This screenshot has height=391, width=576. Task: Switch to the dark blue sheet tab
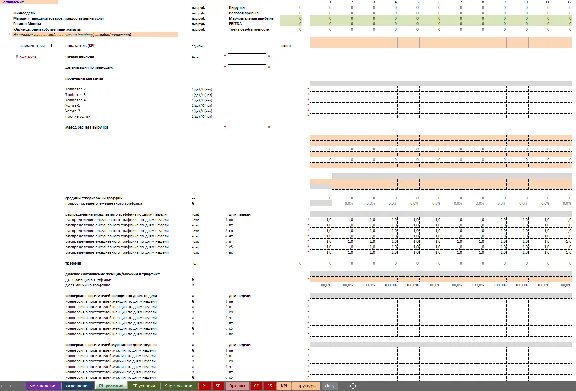[78, 386]
